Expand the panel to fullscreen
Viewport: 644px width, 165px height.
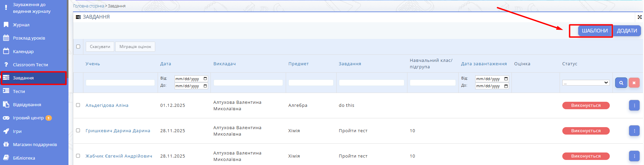click(639, 17)
